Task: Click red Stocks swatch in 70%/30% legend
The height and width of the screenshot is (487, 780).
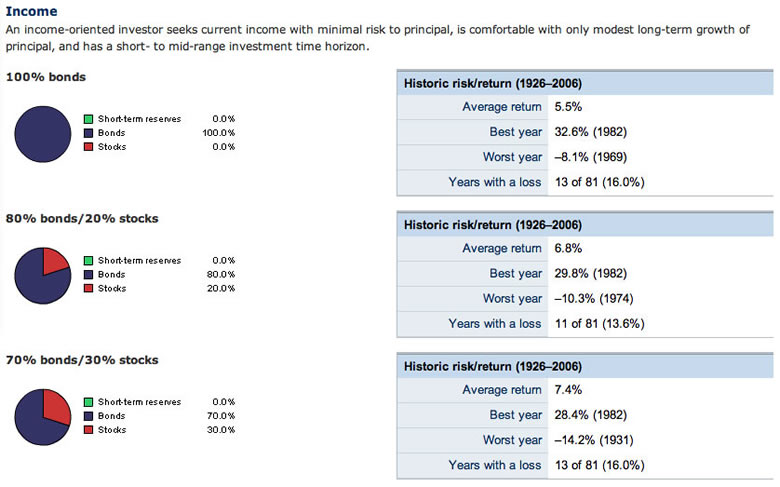Action: click(x=89, y=430)
